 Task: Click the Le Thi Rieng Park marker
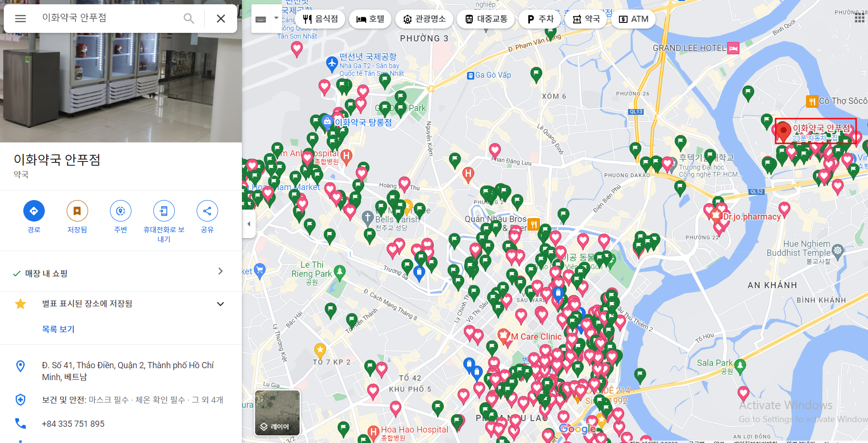pos(339,272)
